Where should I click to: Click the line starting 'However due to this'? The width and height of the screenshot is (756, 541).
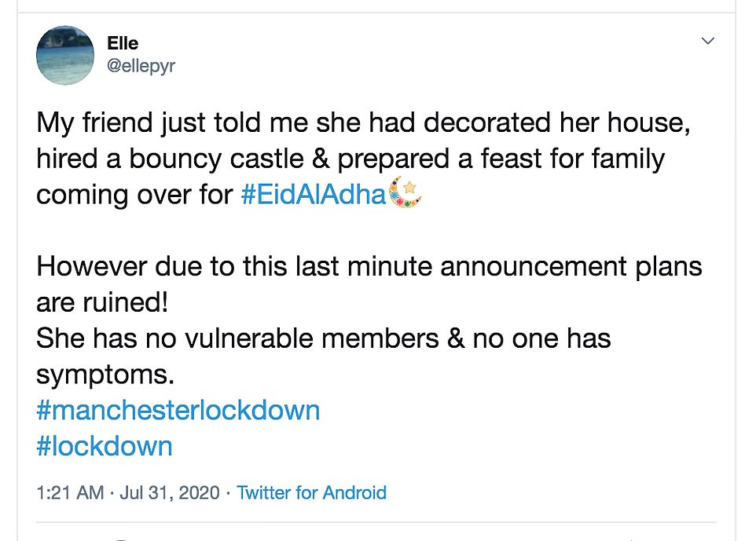369,266
